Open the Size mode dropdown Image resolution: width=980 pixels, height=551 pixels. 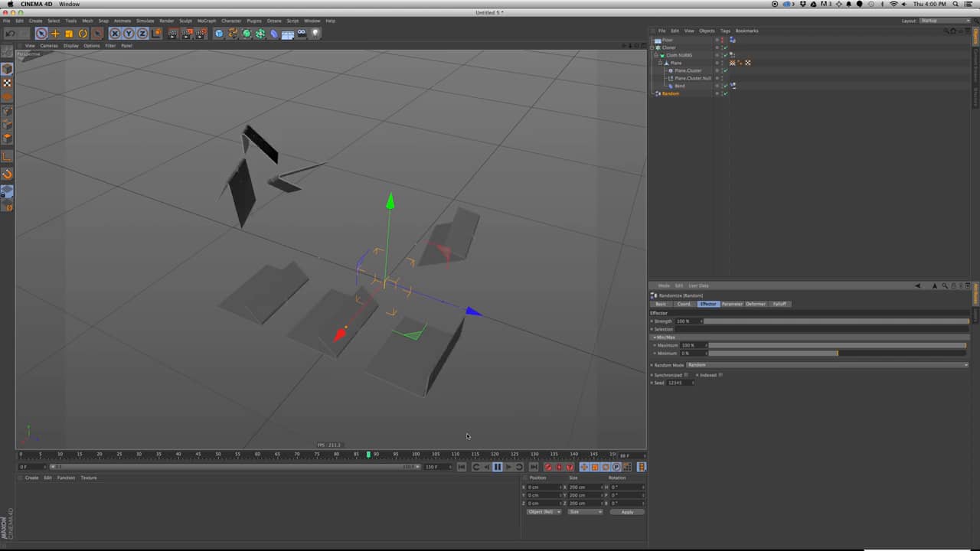(x=585, y=512)
